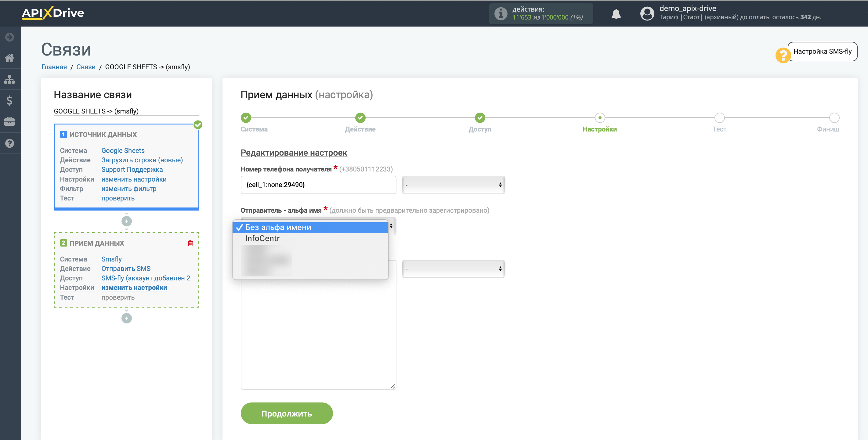Select the Настройки step
868x440 pixels.
click(600, 117)
